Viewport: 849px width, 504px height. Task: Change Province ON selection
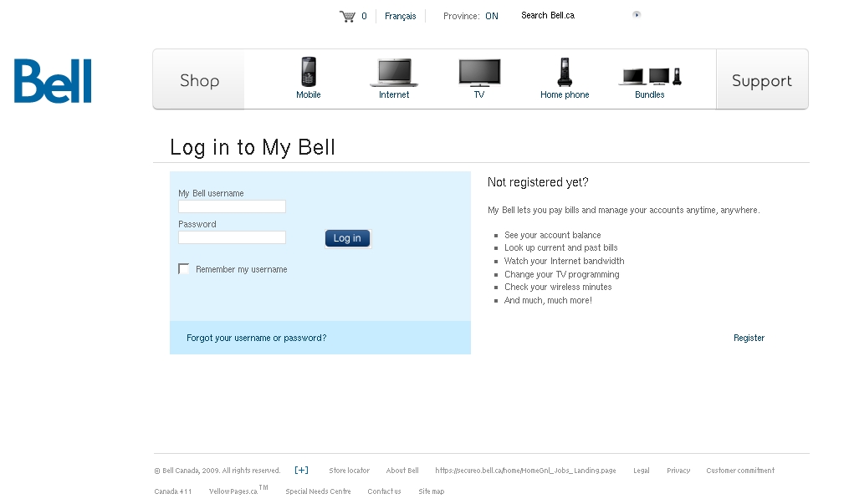pos(492,16)
